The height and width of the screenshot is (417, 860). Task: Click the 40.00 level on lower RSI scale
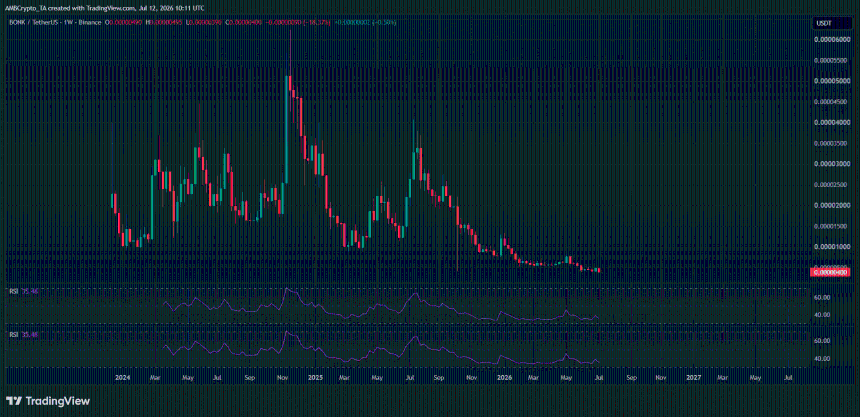(822, 359)
